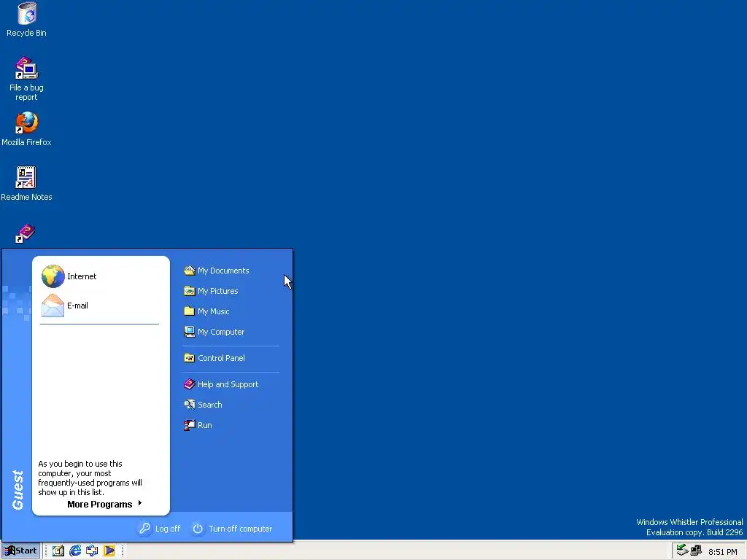
Task: Click the Help and Support book icon
Action: 190,384
